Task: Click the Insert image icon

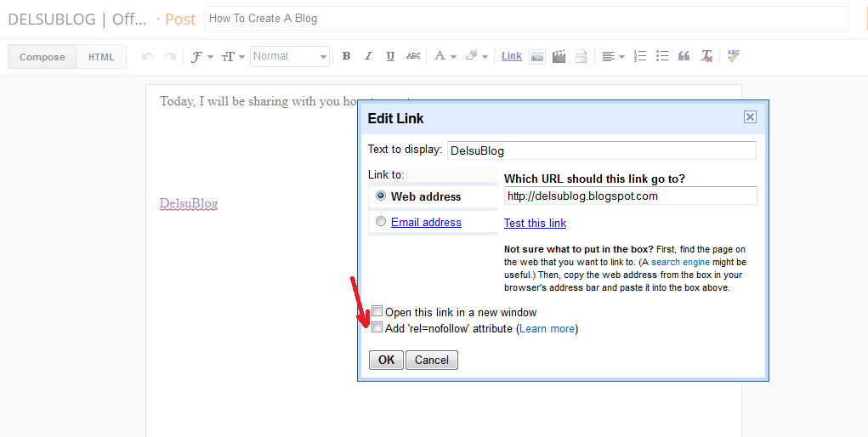Action: coord(537,56)
